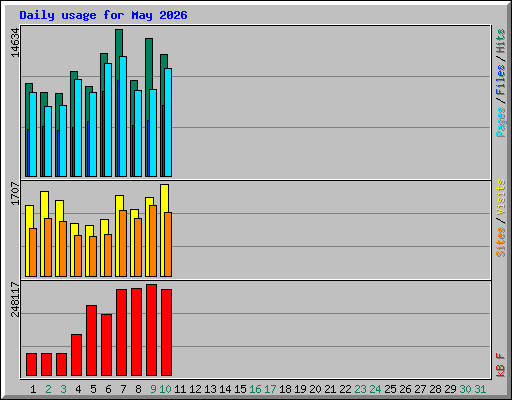Click the day 13 axis label

210,389
